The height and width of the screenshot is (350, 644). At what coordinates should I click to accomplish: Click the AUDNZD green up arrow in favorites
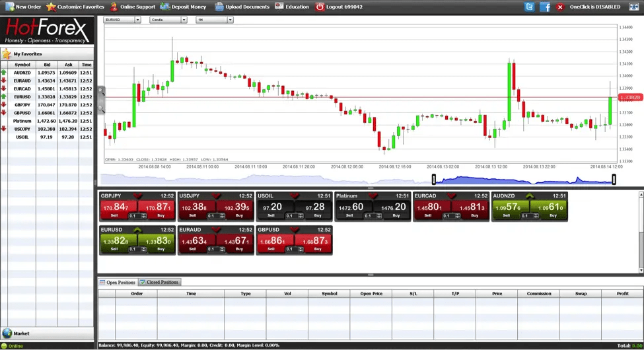(x=4, y=72)
